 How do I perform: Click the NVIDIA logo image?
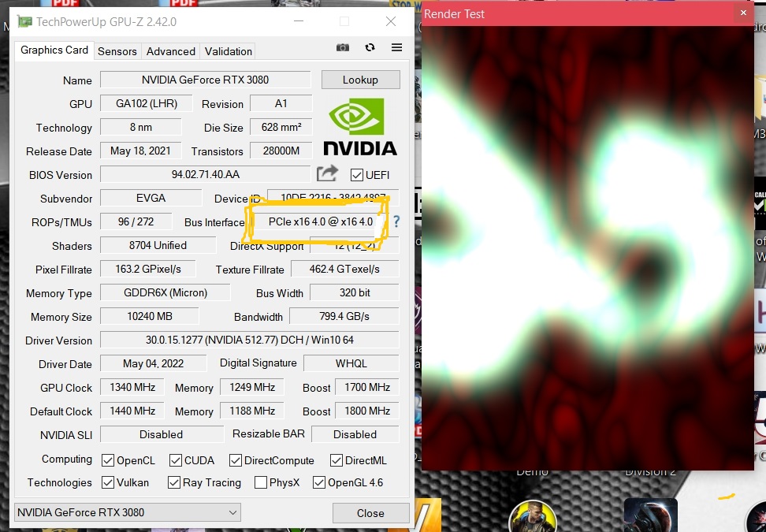[x=359, y=127]
